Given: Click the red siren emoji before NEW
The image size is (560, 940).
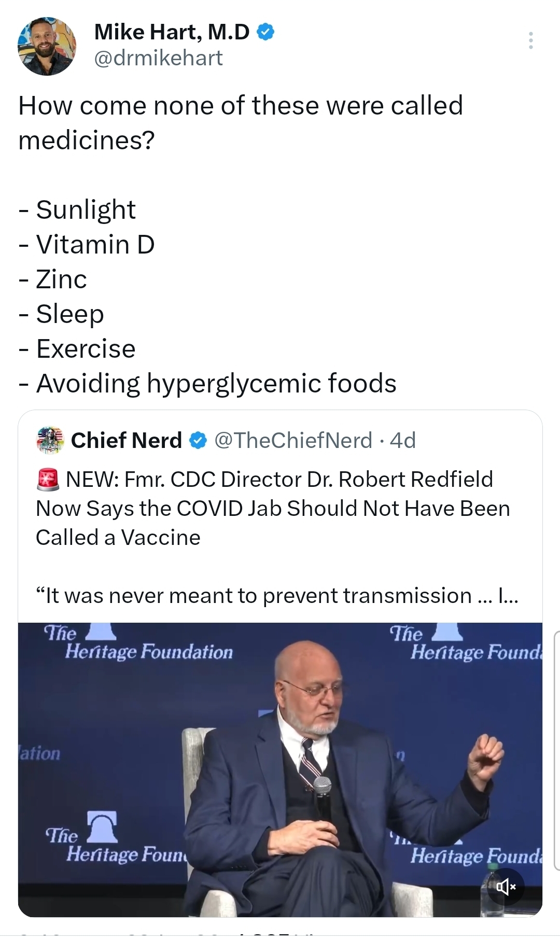Looking at the screenshot, I should pos(48,480).
